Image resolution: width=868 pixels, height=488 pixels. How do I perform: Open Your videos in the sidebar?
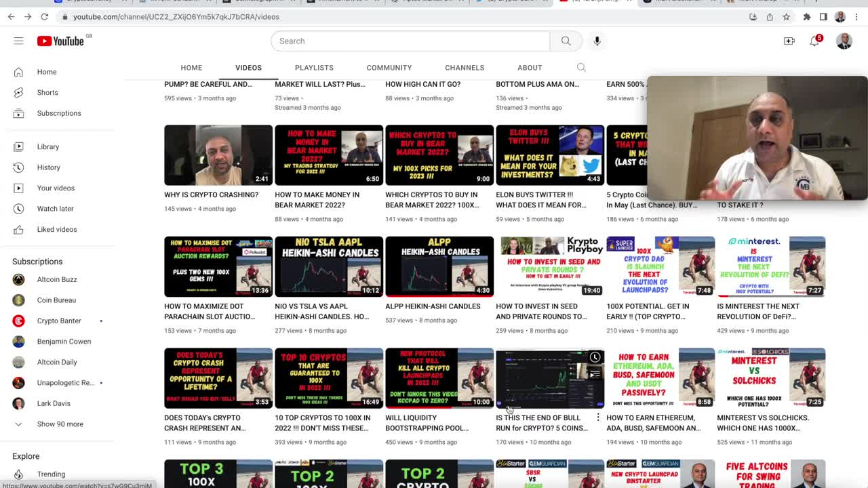tap(57, 188)
